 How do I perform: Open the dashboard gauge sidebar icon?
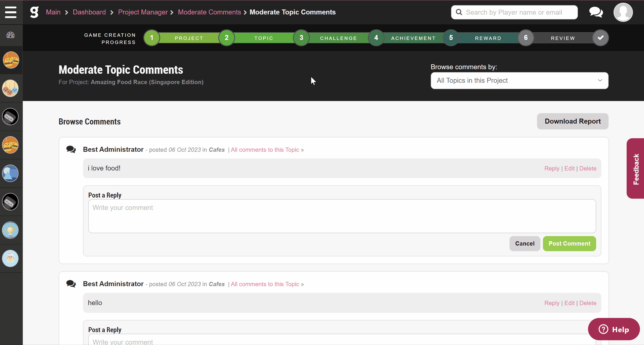(x=11, y=35)
